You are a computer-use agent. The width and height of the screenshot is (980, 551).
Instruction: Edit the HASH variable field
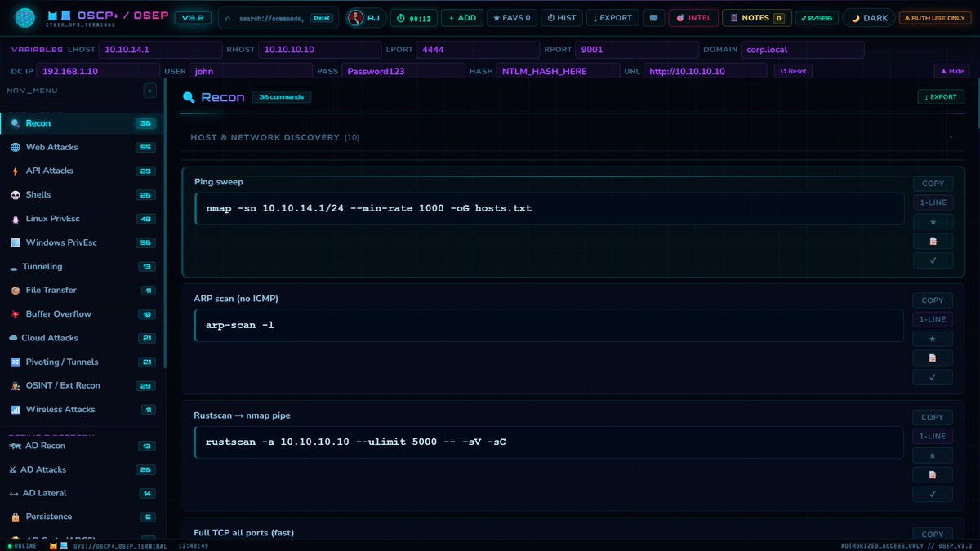click(557, 71)
